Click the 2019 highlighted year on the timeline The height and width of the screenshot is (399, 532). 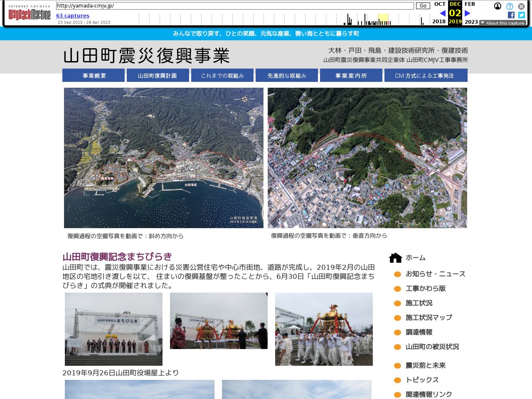[455, 21]
